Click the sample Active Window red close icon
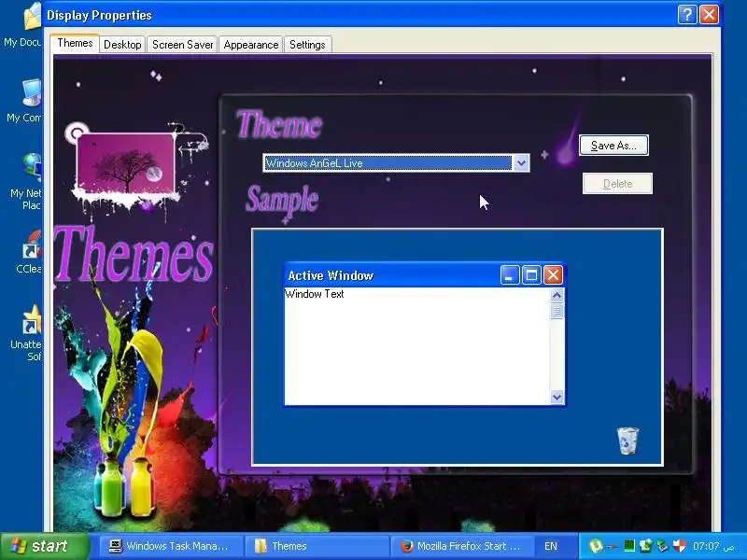747x560 pixels. click(x=553, y=275)
